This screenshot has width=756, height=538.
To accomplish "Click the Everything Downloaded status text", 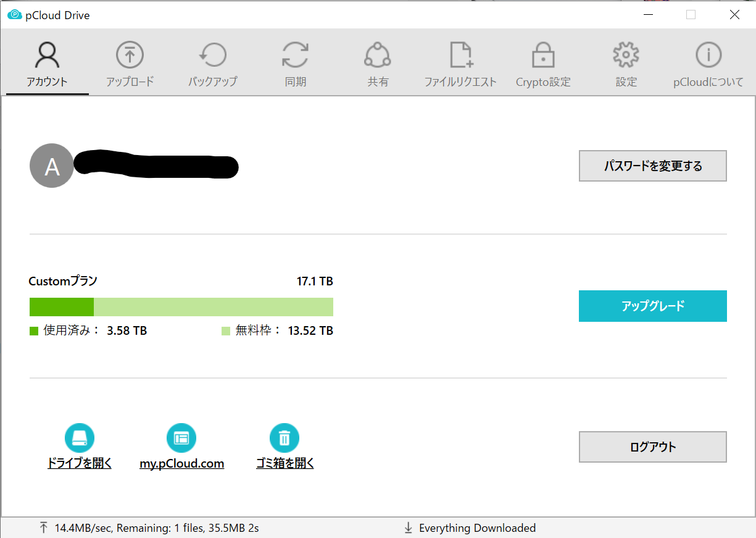I will tap(477, 528).
